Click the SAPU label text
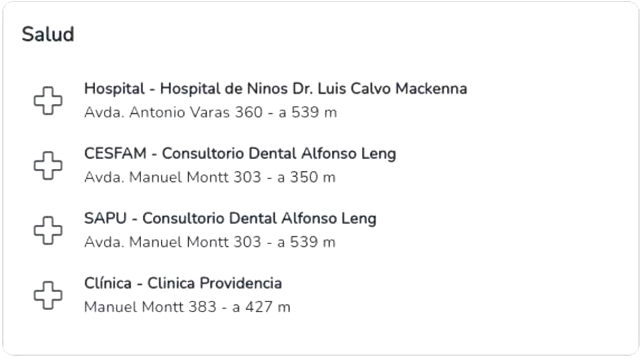 105,218
